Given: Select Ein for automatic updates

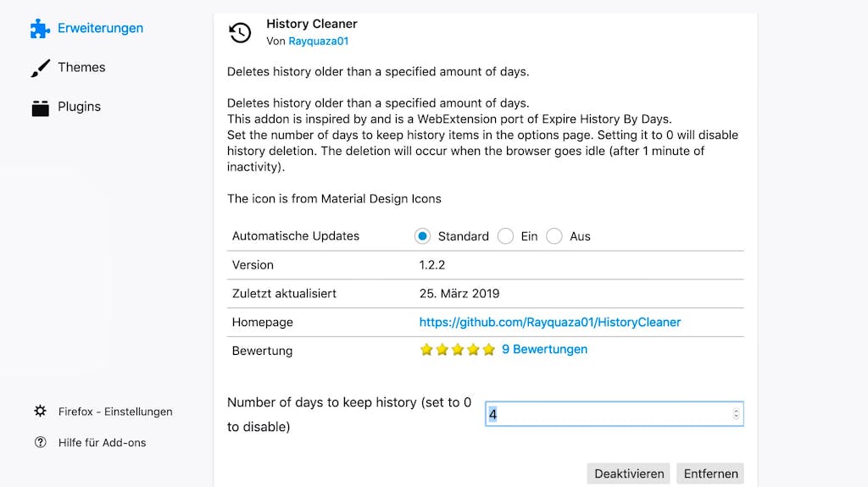Looking at the screenshot, I should [x=505, y=236].
